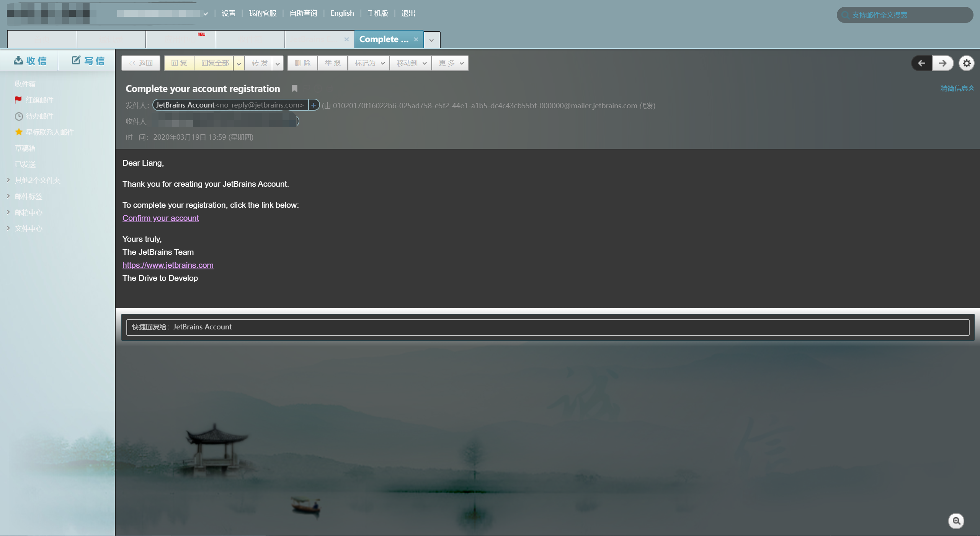Open the 收件箱 folder
Viewport: 980px width, 536px height.
pos(25,84)
